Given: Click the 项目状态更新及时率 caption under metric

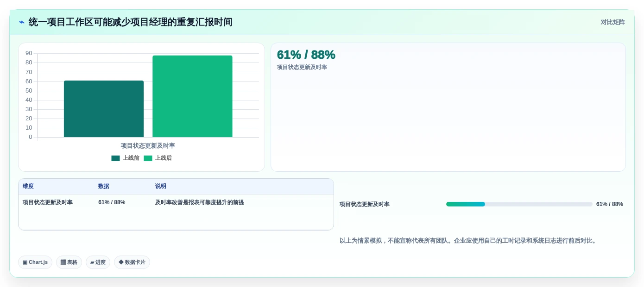Looking at the screenshot, I should pos(302,67).
